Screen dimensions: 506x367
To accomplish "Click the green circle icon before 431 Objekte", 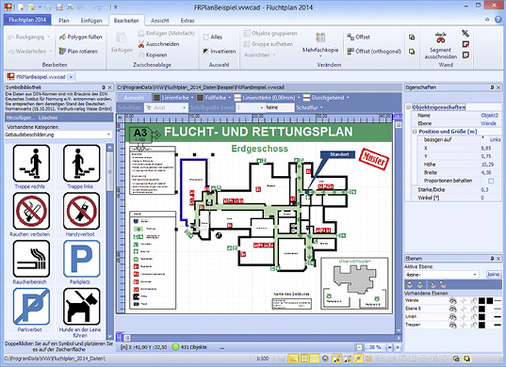I will click(175, 347).
